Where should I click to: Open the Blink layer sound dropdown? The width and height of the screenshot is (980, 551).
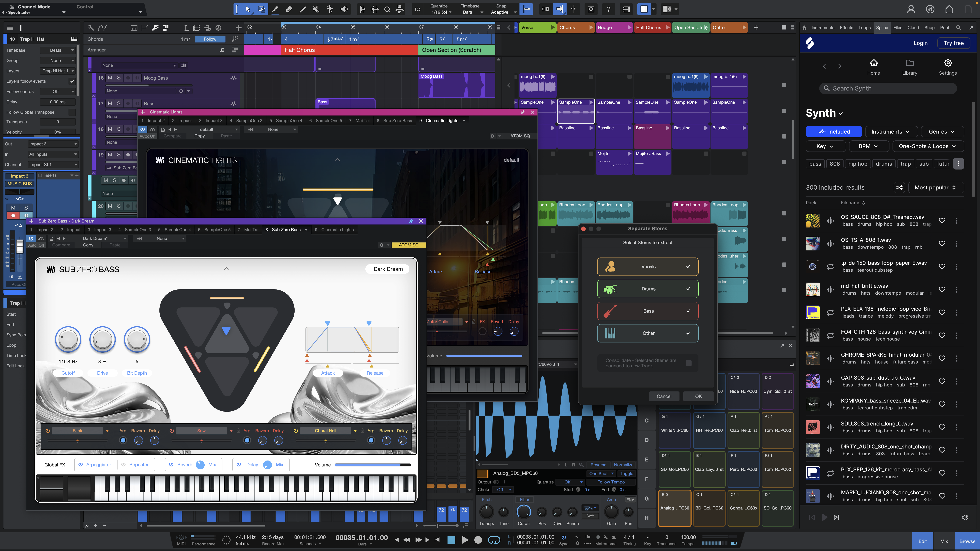coord(107,431)
